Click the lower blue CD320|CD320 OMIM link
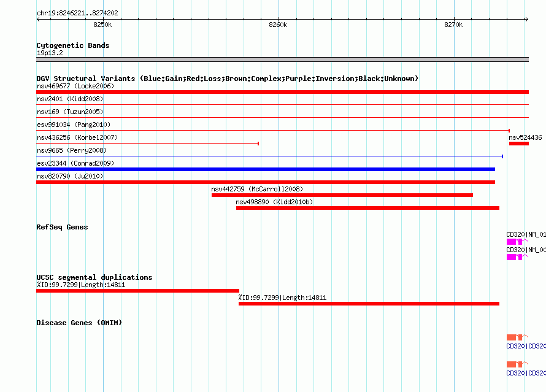 tap(526, 373)
